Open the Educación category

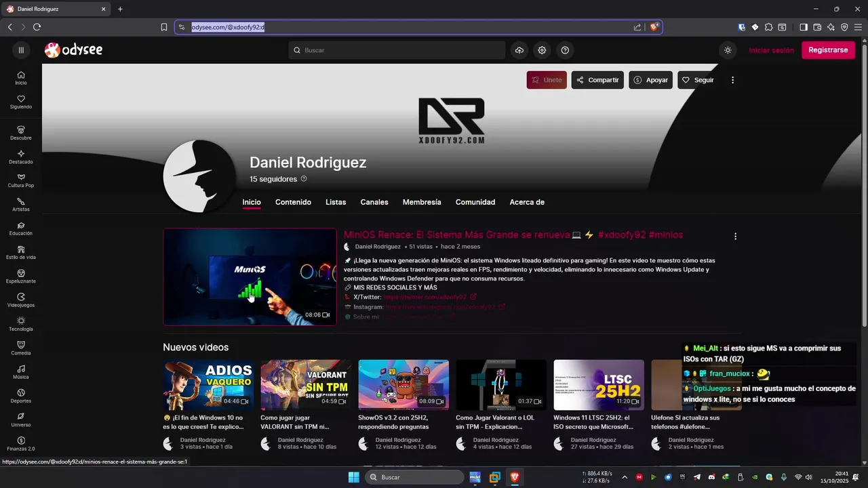(21, 229)
